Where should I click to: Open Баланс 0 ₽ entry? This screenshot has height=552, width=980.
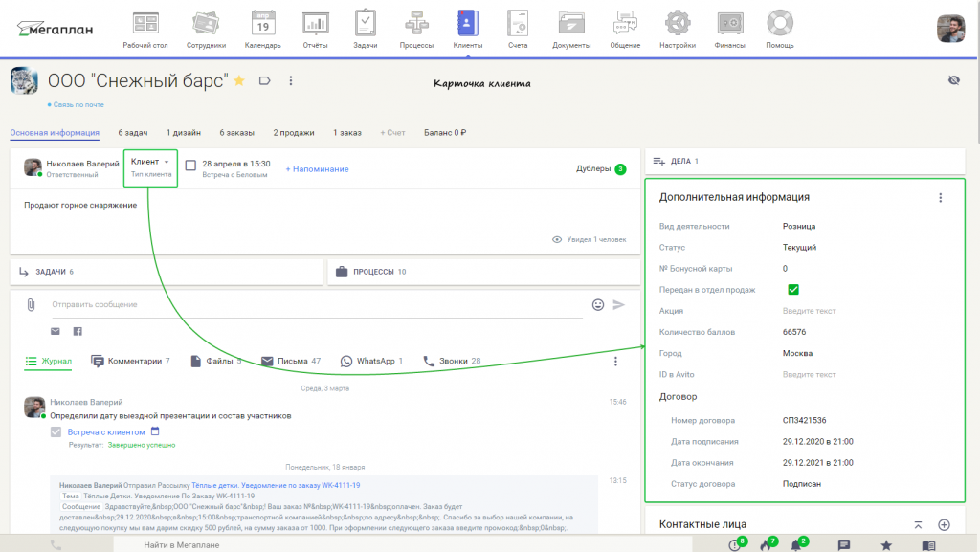coord(445,132)
